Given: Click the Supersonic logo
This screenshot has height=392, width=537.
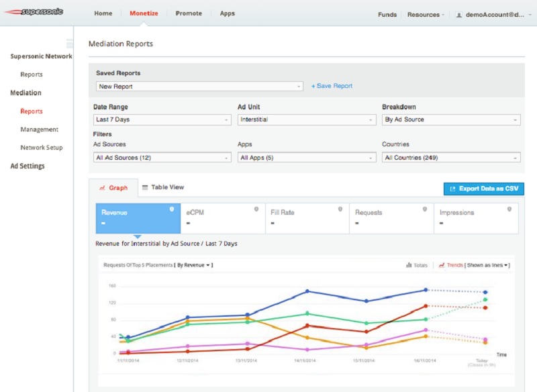Looking at the screenshot, I should pos(34,12).
